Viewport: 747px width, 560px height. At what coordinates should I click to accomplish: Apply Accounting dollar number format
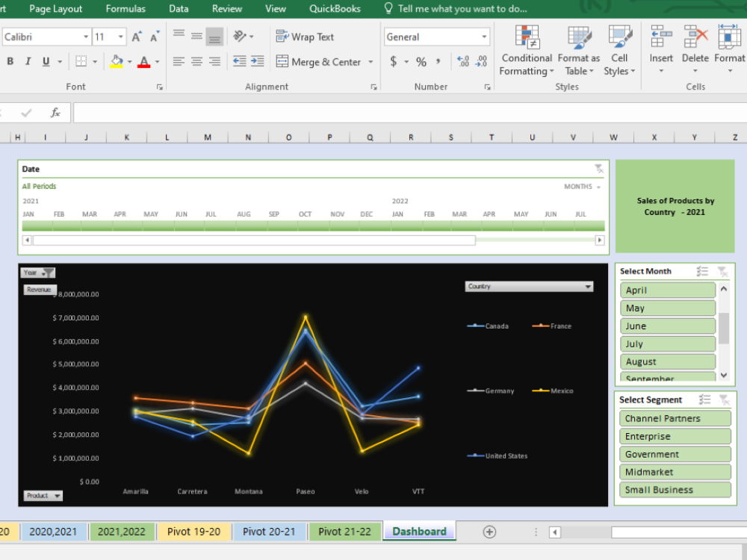(394, 61)
